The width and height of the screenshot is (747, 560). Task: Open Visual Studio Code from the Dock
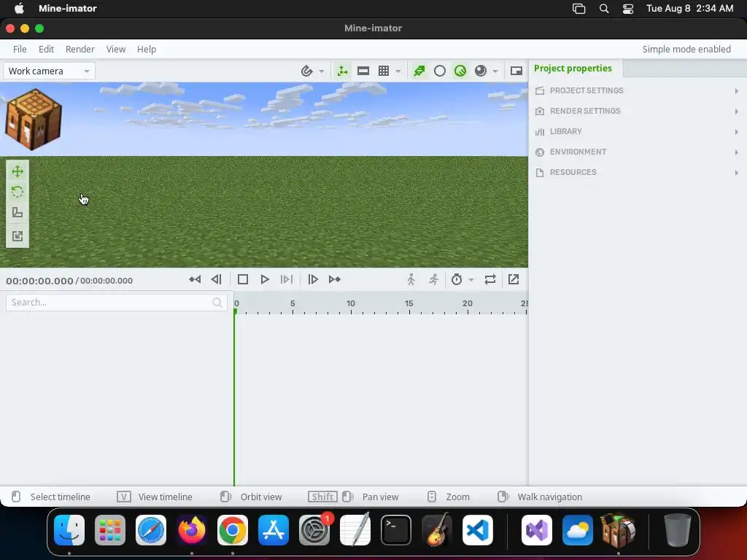click(478, 530)
